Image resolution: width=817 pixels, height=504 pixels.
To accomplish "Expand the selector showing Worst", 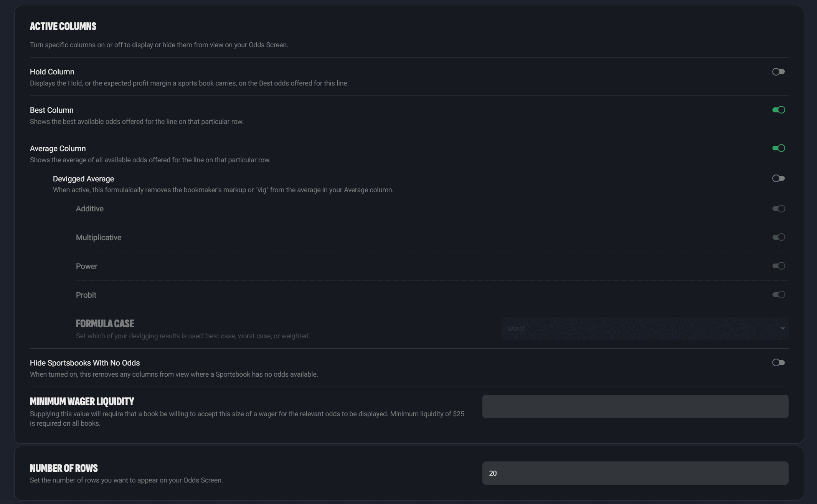I will pyautogui.click(x=644, y=328).
